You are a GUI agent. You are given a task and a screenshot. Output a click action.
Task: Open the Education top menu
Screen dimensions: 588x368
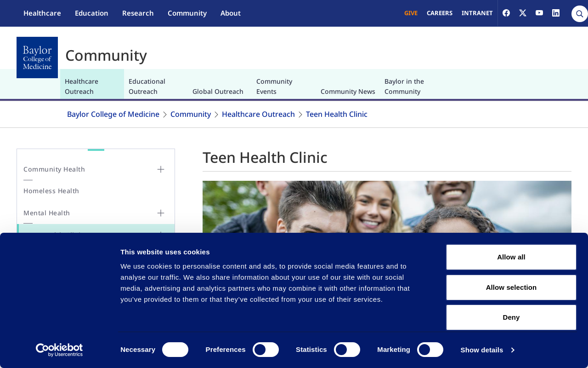(x=91, y=13)
